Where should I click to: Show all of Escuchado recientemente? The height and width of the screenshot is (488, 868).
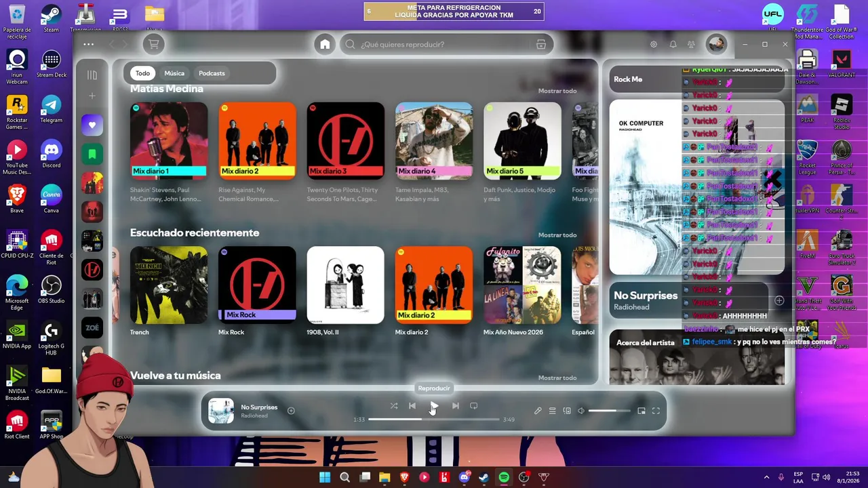pyautogui.click(x=557, y=235)
